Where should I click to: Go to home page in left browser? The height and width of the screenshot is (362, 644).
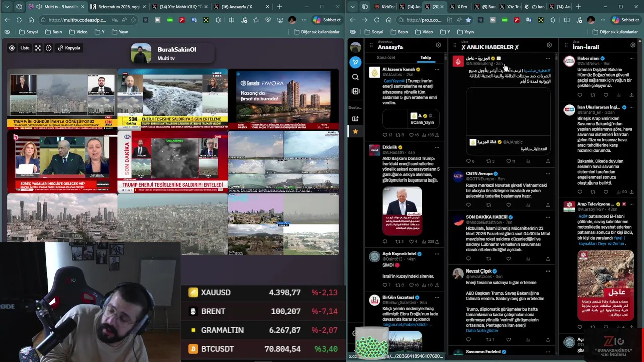point(31,20)
